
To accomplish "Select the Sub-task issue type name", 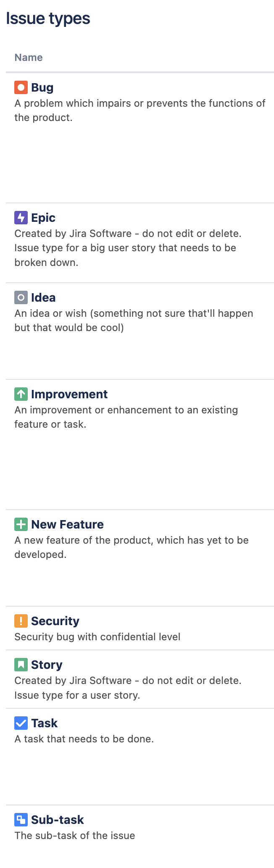I will [x=58, y=820].
